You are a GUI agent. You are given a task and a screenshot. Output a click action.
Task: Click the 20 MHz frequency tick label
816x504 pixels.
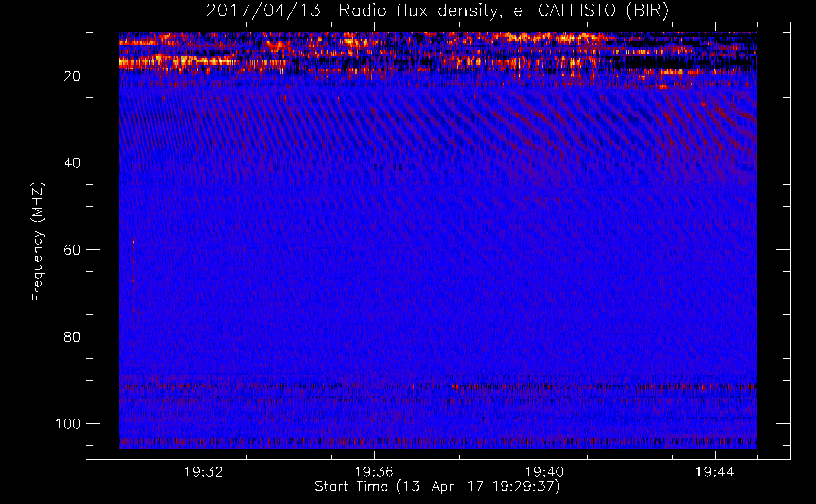click(72, 76)
